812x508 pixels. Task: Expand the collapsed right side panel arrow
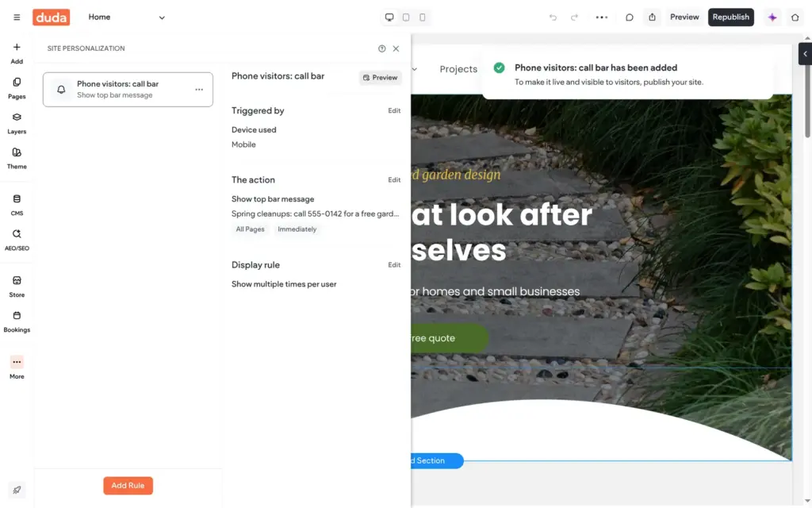pyautogui.click(x=806, y=54)
